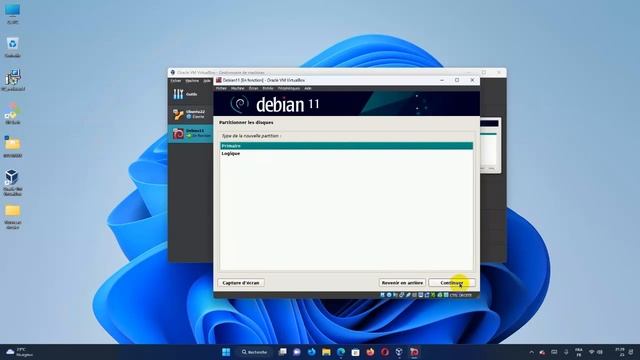This screenshot has height=360, width=640.
Task: Open Écran menu in Debian11 VM window
Action: (253, 88)
